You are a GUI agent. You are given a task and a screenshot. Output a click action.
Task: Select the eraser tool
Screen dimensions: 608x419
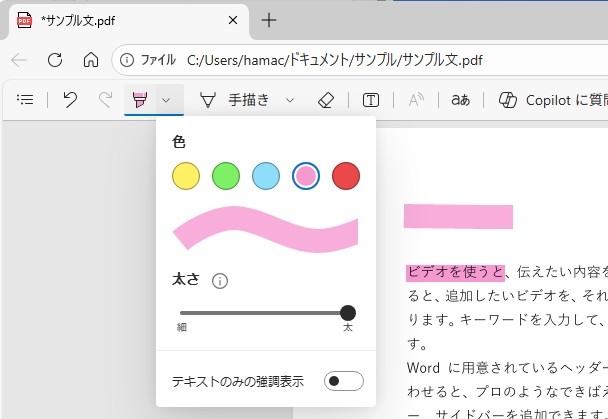coord(326,100)
